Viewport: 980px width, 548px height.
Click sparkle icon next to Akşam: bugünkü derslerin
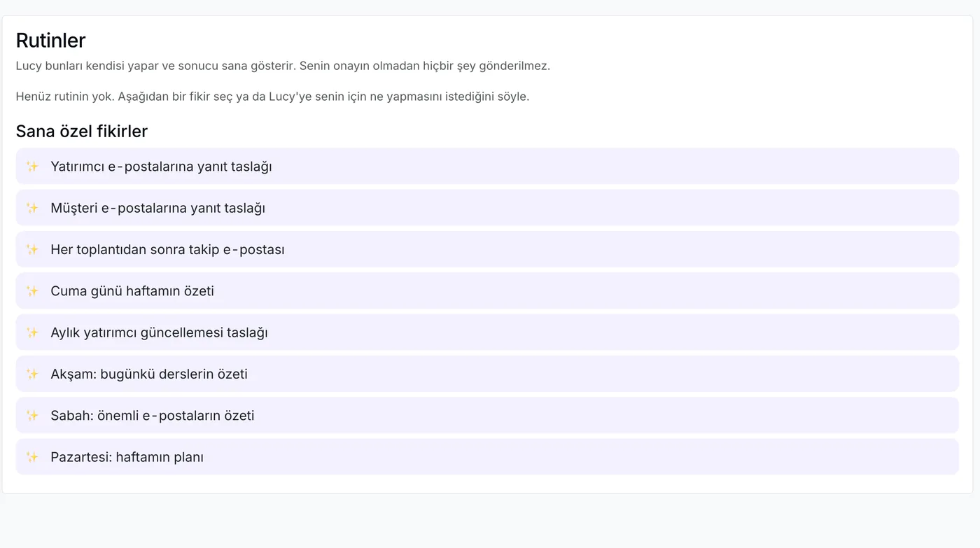(x=32, y=374)
